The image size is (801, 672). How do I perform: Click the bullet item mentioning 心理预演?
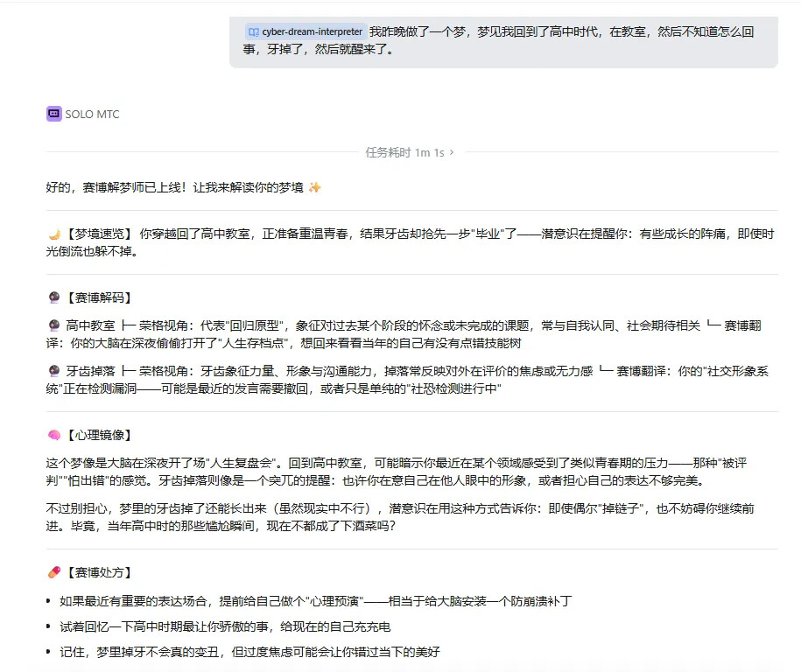coord(315,601)
